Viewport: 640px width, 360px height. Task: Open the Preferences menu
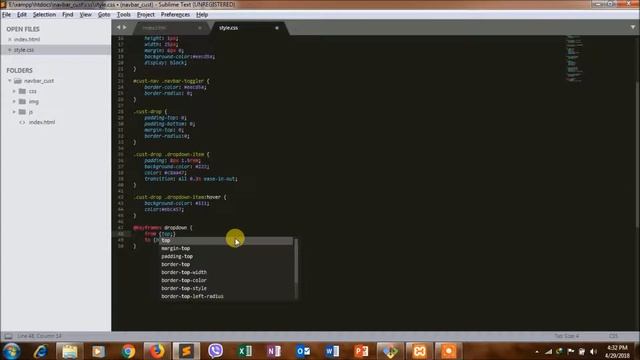pos(175,15)
